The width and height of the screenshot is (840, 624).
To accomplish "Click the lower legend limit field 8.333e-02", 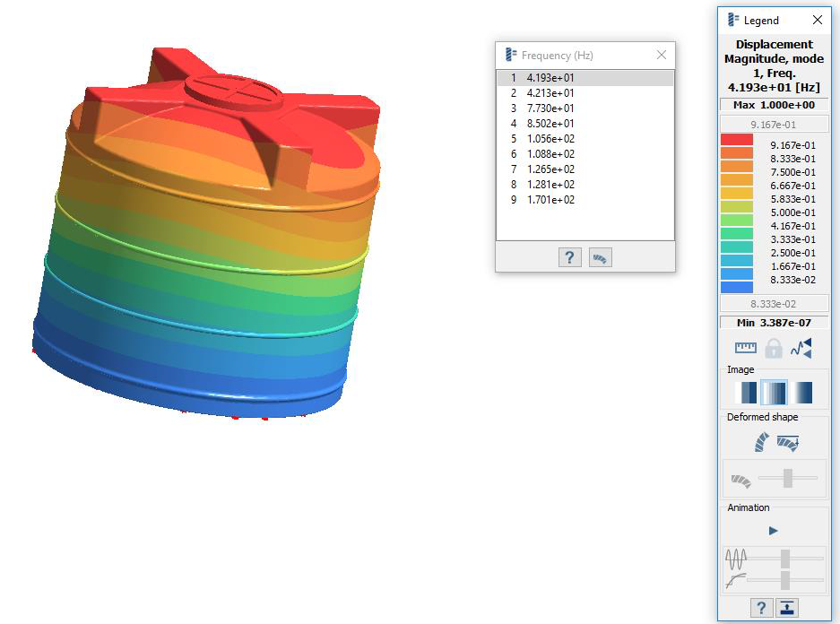I will [x=773, y=304].
